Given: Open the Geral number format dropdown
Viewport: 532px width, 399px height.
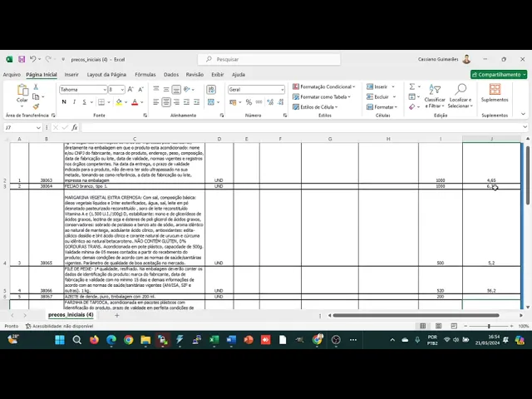Looking at the screenshot, I should (282, 90).
